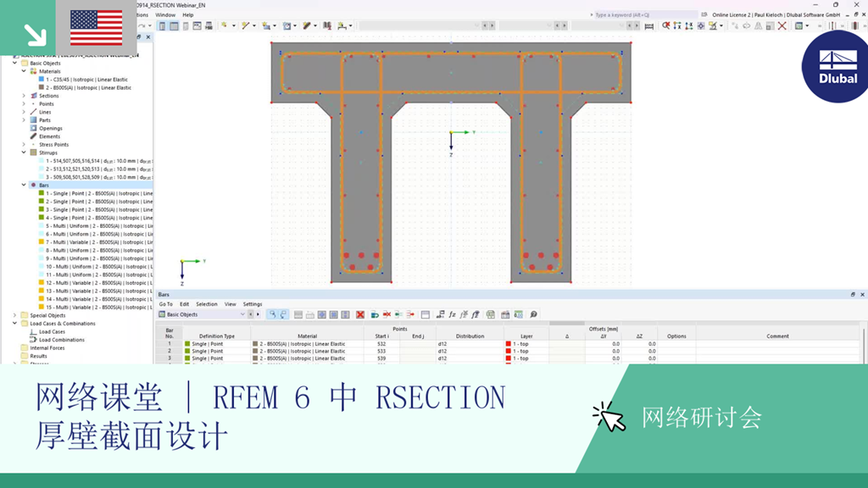Collapse the Bars branch in the navigator

click(x=23, y=184)
